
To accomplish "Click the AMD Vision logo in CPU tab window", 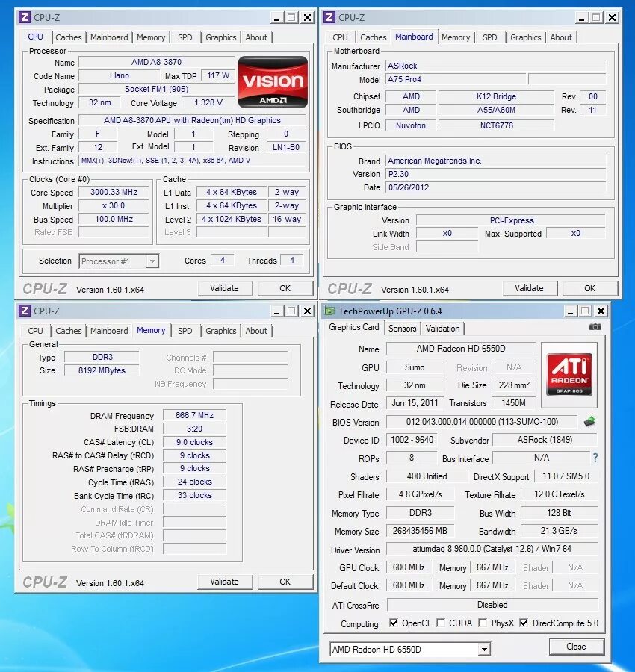I will tap(273, 82).
